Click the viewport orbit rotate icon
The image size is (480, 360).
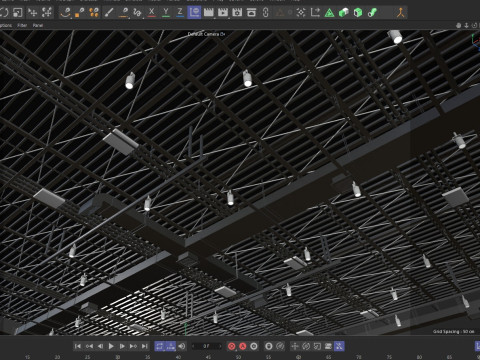tap(474, 25)
